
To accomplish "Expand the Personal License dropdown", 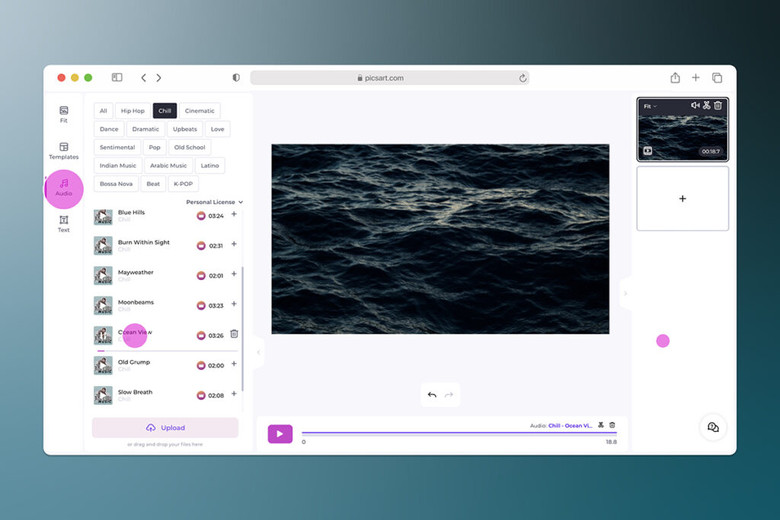I will (x=214, y=202).
